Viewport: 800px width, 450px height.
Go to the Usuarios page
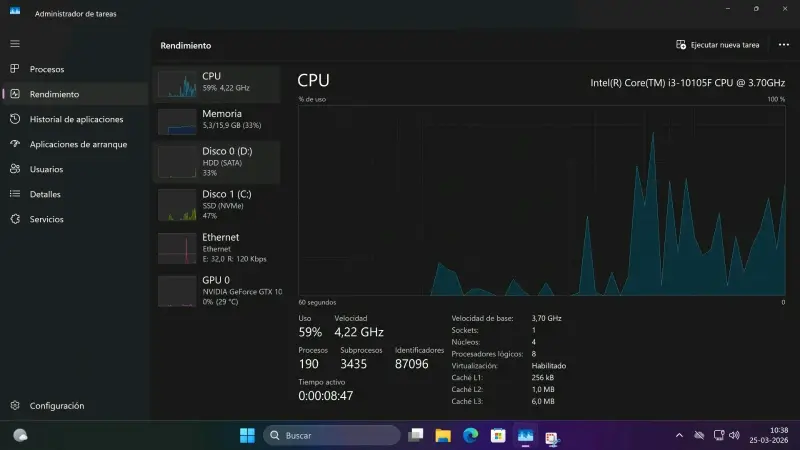(76, 169)
